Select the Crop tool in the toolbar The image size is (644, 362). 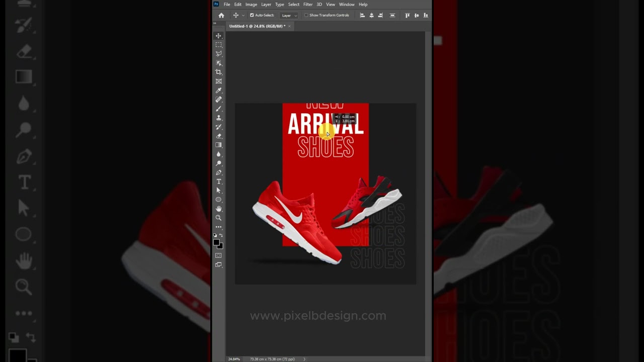(218, 72)
